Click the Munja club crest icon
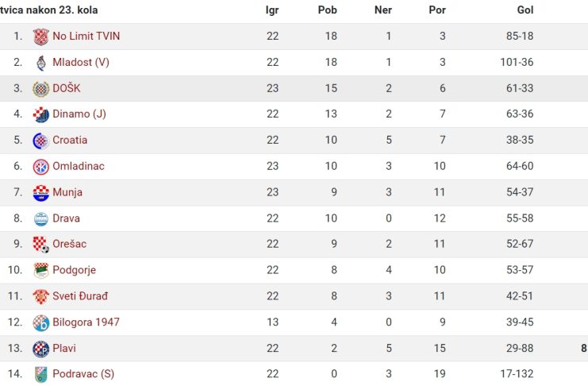This screenshot has height=386, width=588. [41, 193]
